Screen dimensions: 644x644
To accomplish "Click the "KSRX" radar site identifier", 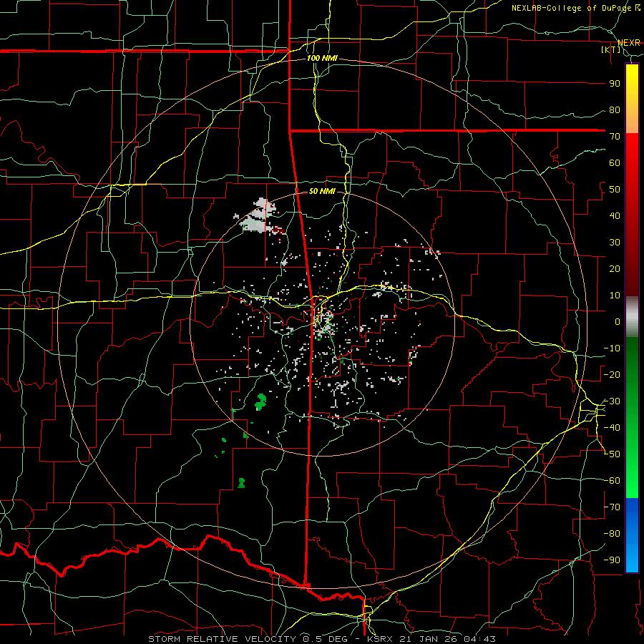I will pos(379,639).
